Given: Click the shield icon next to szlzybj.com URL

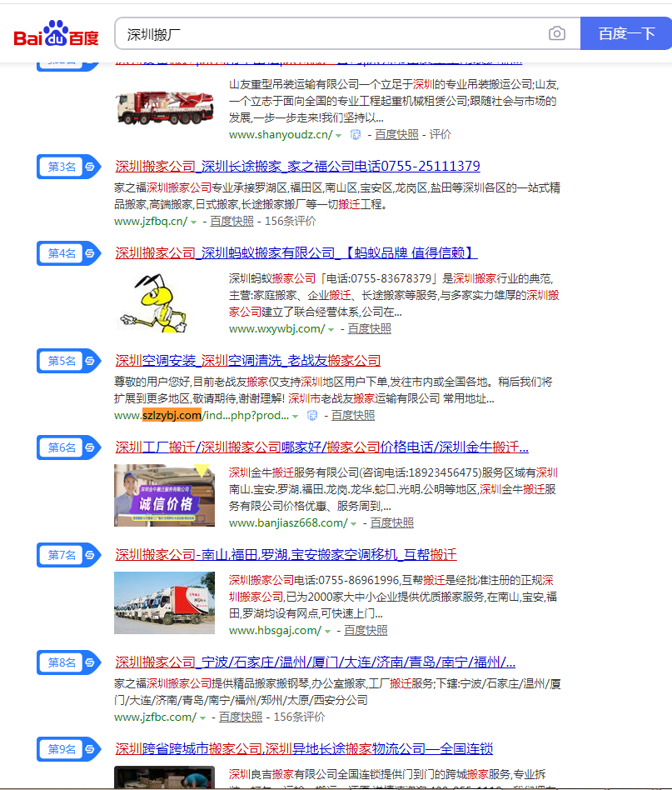Looking at the screenshot, I should (312, 415).
